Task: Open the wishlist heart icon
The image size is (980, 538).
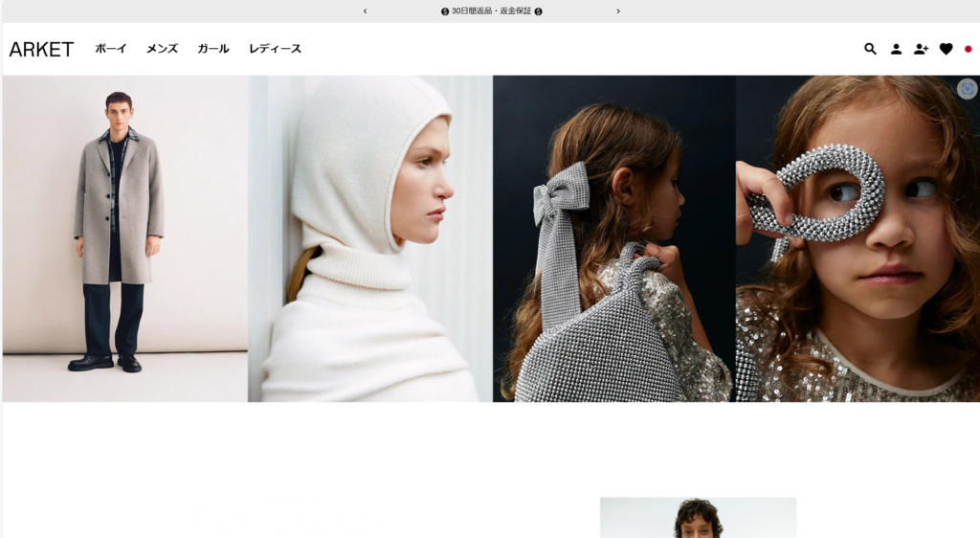Action: [x=946, y=49]
